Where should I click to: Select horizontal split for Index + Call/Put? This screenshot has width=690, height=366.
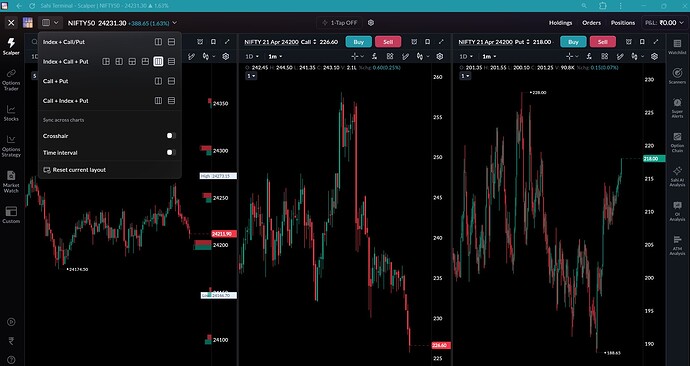pos(172,42)
